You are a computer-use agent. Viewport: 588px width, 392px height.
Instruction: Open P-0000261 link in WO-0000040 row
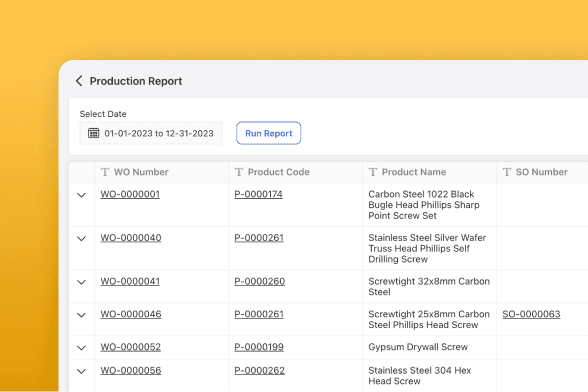click(x=259, y=238)
